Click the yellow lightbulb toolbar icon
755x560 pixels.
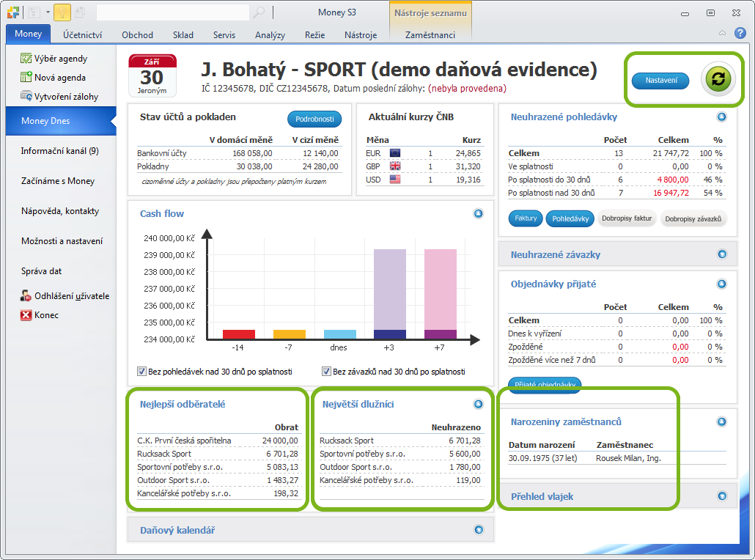[x=62, y=12]
